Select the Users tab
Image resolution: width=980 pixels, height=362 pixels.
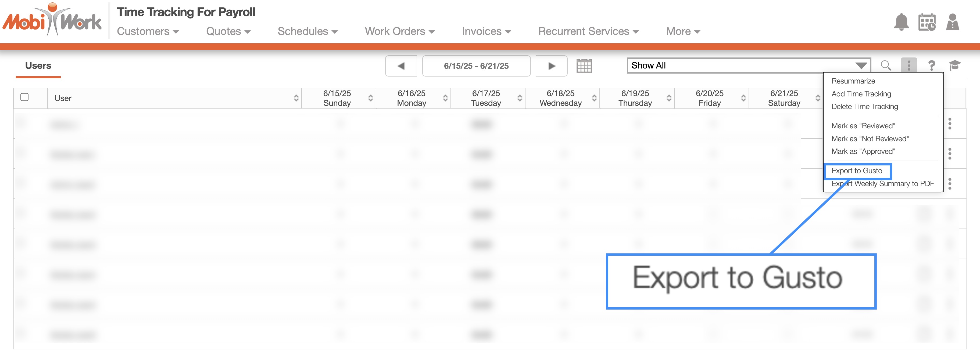point(38,66)
